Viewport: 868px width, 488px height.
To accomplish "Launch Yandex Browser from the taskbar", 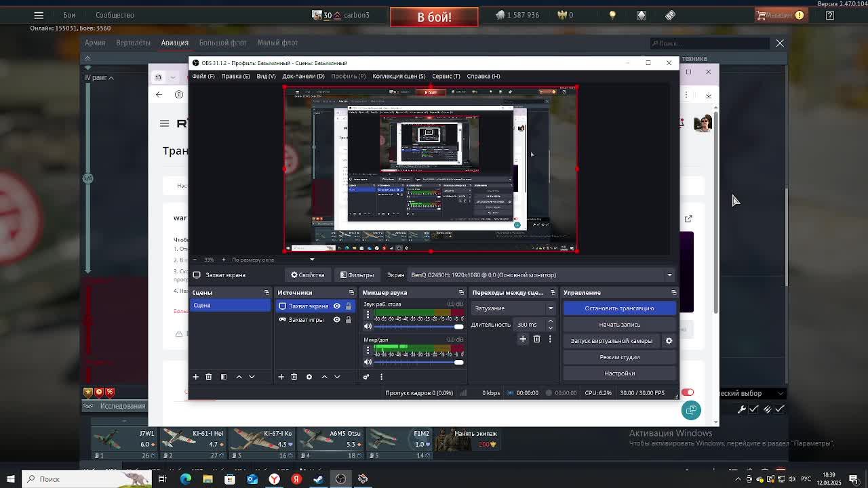I will pyautogui.click(x=274, y=479).
